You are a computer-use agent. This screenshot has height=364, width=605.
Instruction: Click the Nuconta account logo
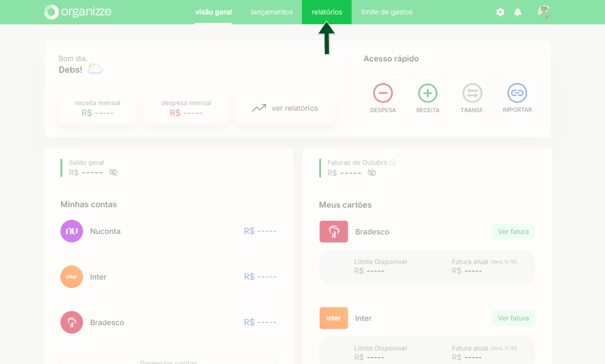point(72,231)
